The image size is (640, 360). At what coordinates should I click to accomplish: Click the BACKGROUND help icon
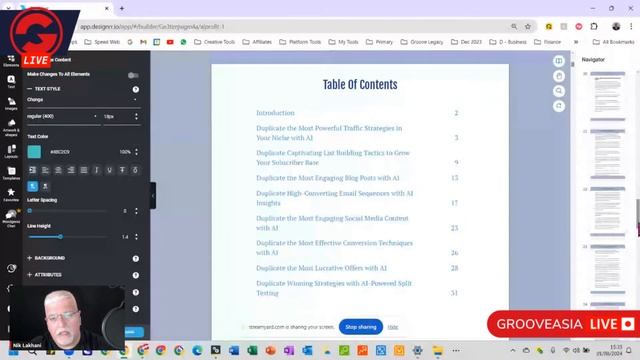point(136,258)
